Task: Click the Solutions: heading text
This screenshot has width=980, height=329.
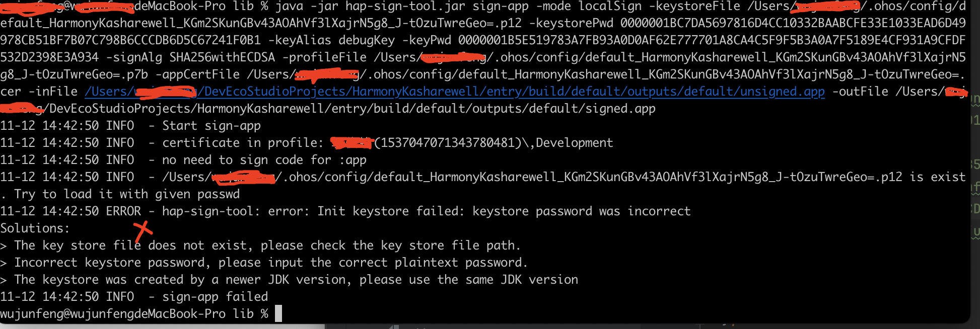Action: (35, 228)
